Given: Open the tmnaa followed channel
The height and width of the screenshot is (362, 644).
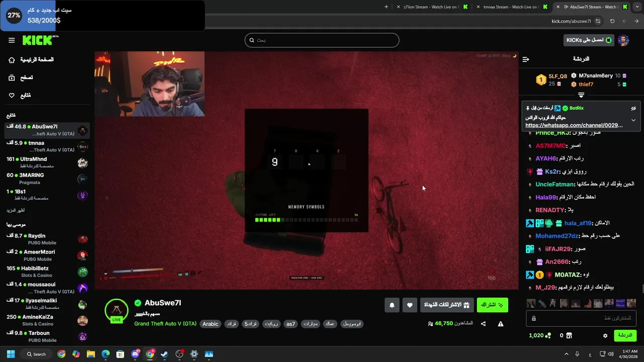Looking at the screenshot, I should coord(47,146).
